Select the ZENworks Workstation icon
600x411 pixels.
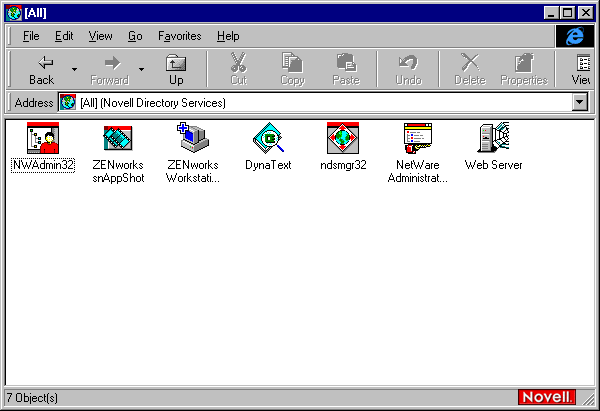coord(193,138)
